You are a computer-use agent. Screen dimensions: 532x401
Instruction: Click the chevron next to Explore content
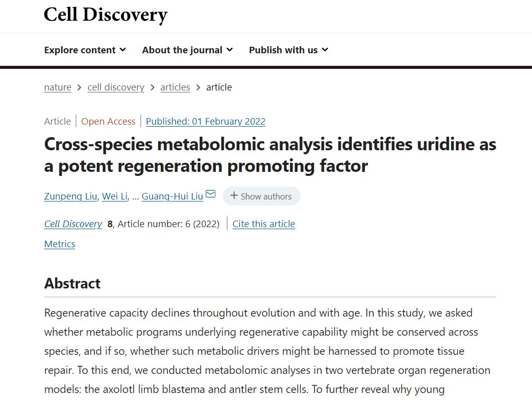[x=123, y=50]
